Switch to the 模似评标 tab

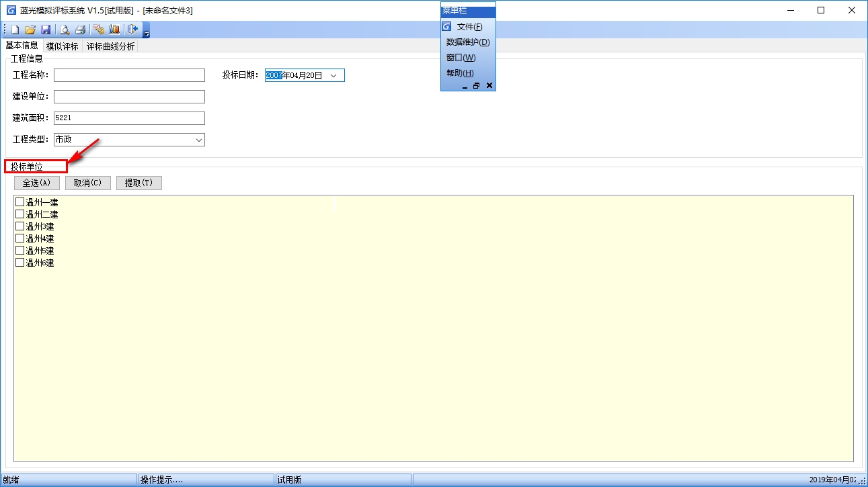62,46
